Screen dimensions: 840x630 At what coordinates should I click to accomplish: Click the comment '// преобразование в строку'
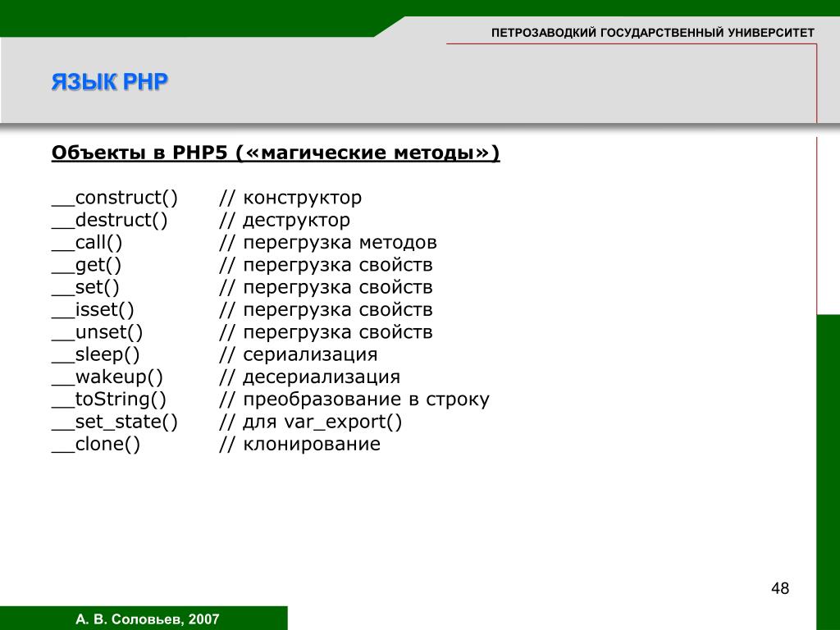click(x=354, y=399)
